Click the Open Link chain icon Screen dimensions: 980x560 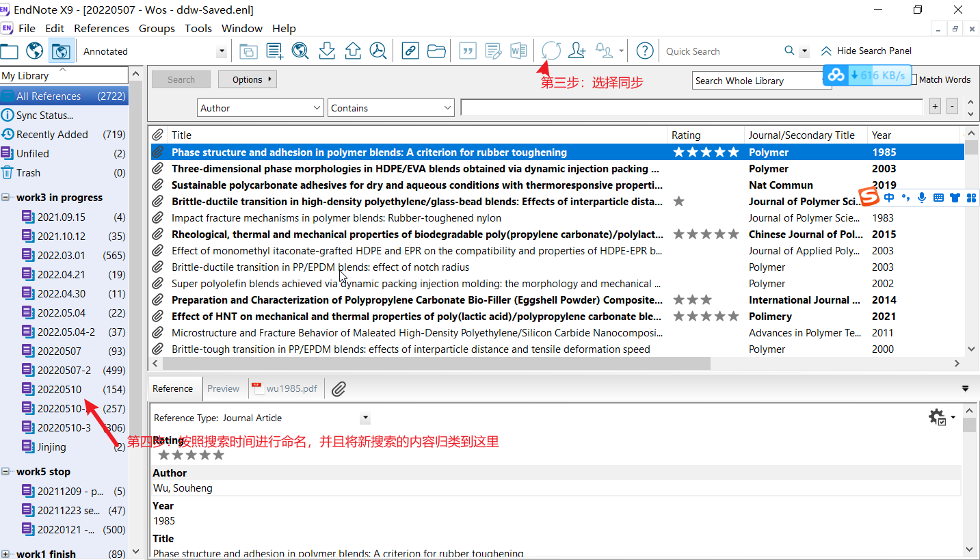(410, 51)
